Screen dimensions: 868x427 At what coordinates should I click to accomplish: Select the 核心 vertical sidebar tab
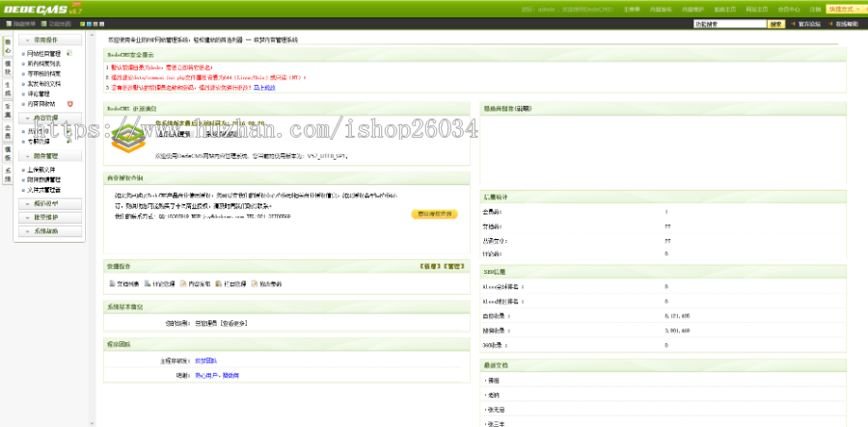[x=7, y=46]
